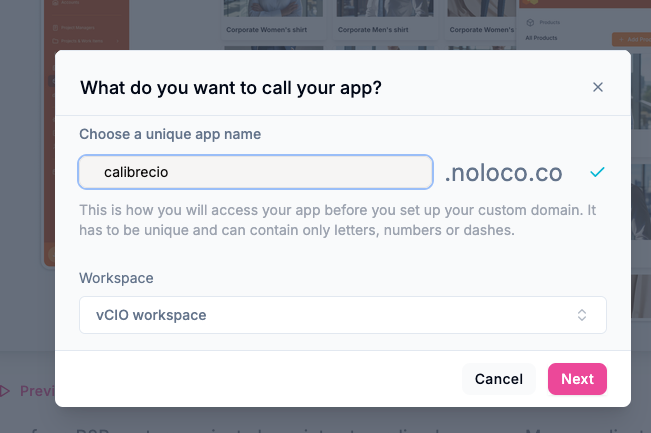Click the dialog title "What do you want to call your app?"
This screenshot has width=651, height=433.
click(x=231, y=87)
